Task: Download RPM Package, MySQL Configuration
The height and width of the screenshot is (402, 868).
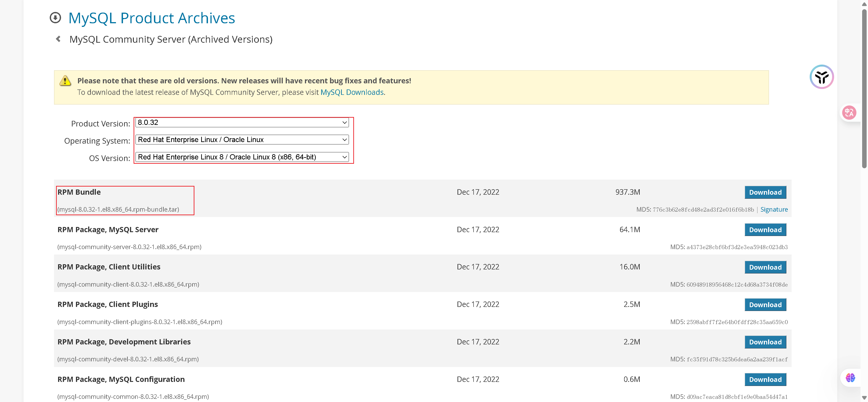Action: (x=765, y=379)
